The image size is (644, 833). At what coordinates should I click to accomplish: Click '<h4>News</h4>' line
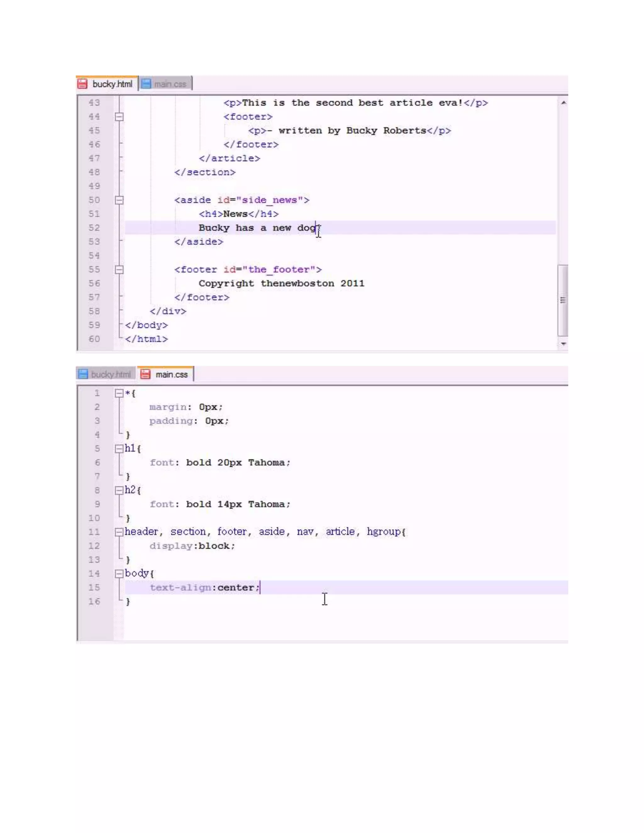239,214
